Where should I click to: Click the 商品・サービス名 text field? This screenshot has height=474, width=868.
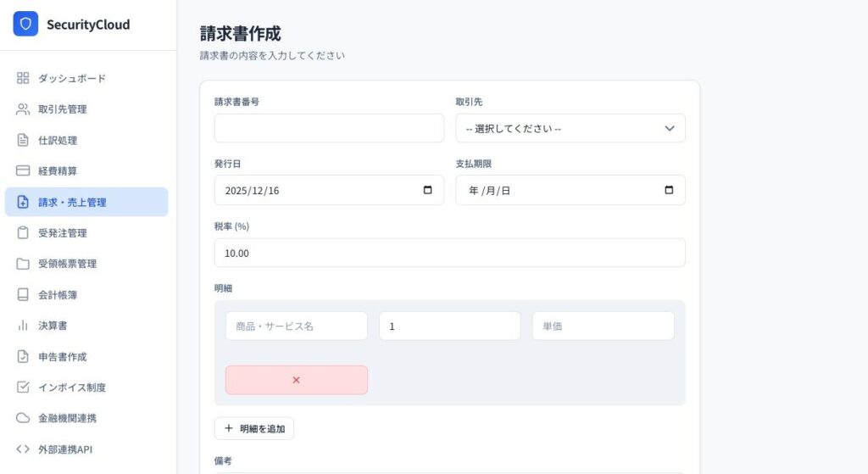(296, 326)
